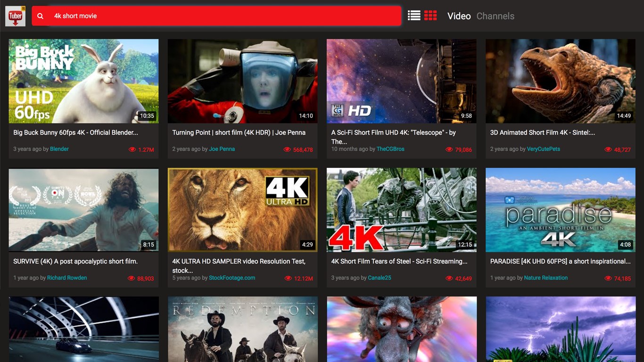The width and height of the screenshot is (644, 362).
Task: Click the Tuber app logo icon
Action: tap(16, 16)
